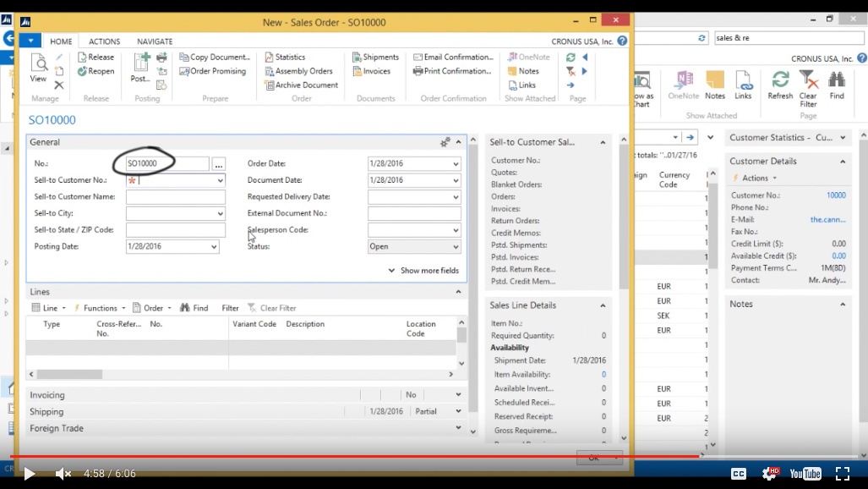
Task: Open Customer No. 10000 link in Customer Details
Action: (836, 195)
